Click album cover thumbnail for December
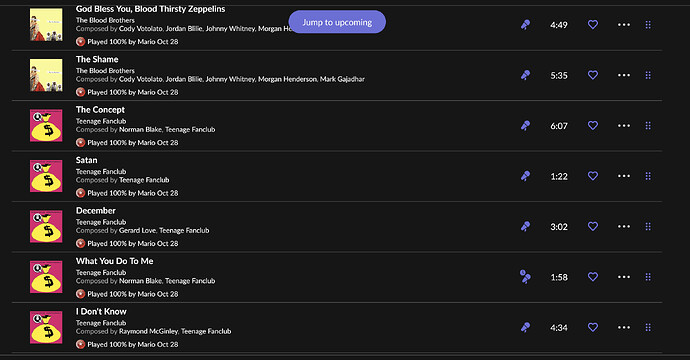This screenshot has width=690, height=360. 46,227
